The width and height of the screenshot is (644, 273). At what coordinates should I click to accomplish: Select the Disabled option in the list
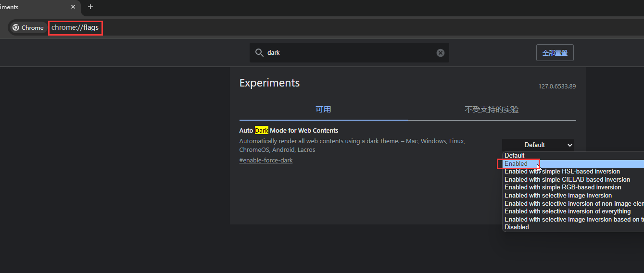click(517, 227)
